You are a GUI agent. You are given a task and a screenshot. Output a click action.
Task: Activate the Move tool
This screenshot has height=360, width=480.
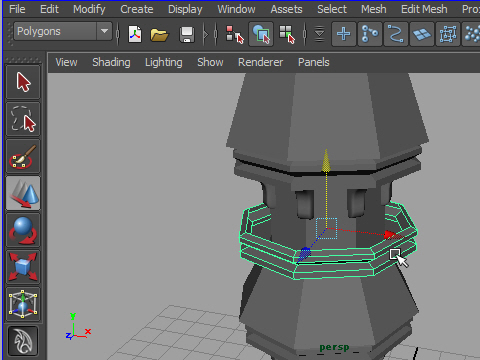click(x=23, y=193)
